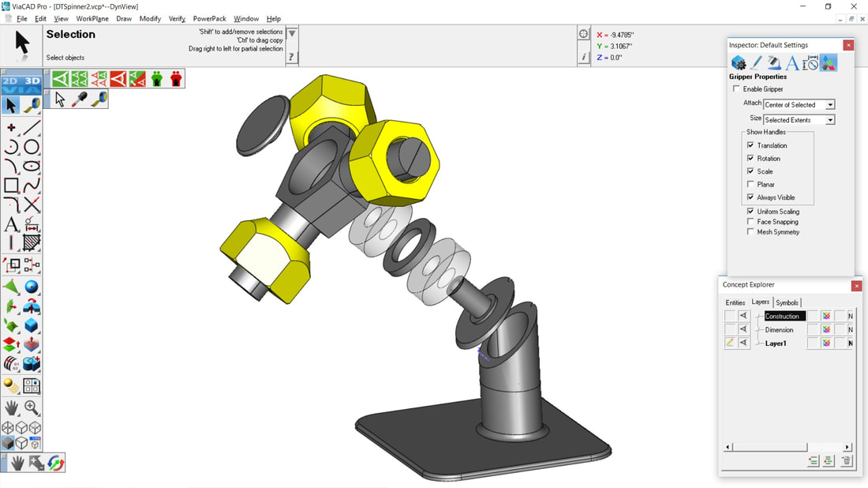This screenshot has width=868, height=488.
Task: Pick the Circle drawing tool
Action: point(32,147)
